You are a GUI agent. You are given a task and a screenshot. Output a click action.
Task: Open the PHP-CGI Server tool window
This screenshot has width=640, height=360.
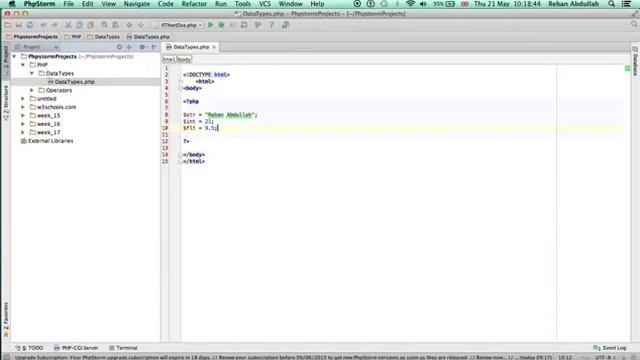coord(76,348)
